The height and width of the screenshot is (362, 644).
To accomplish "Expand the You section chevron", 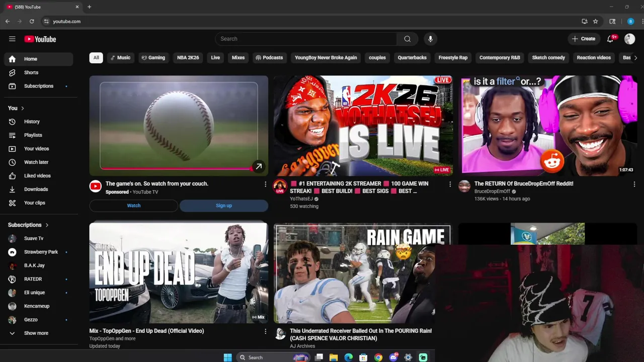I will (x=22, y=108).
